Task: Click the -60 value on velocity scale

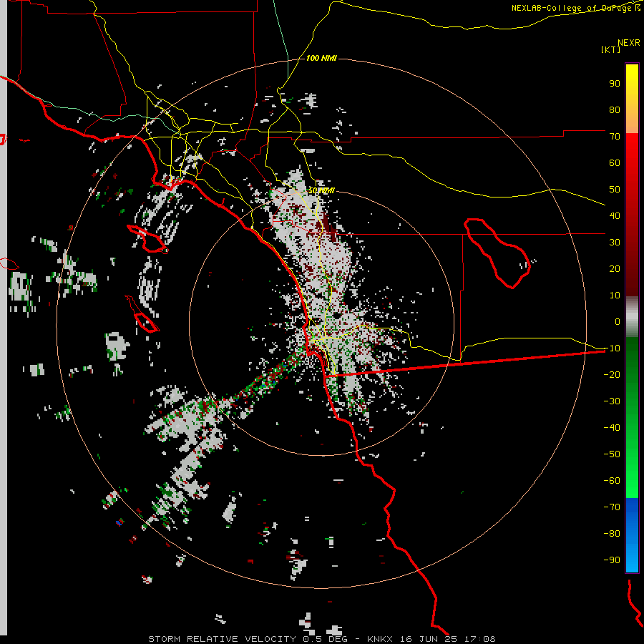Action: pos(612,481)
